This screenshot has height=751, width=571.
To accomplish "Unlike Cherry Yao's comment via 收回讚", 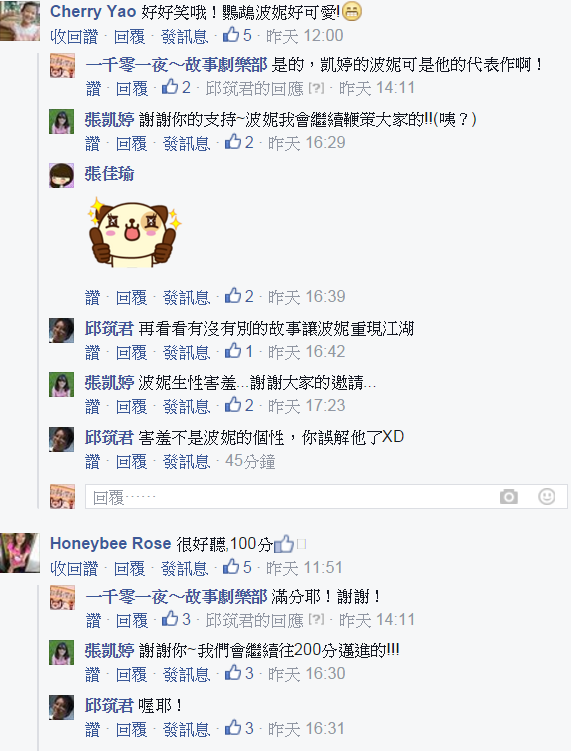I will 74,36.
